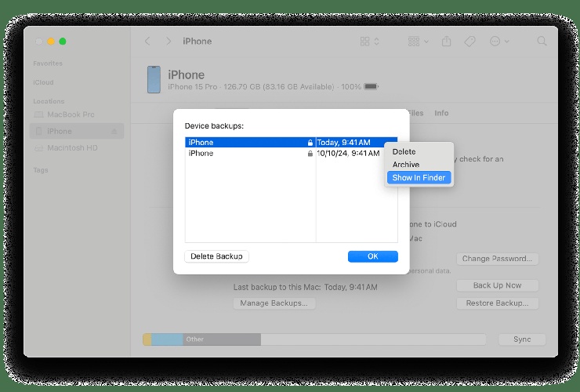580x392 pixels.
Task: Click the blue segment of storage bar
Action: pyautogui.click(x=167, y=339)
